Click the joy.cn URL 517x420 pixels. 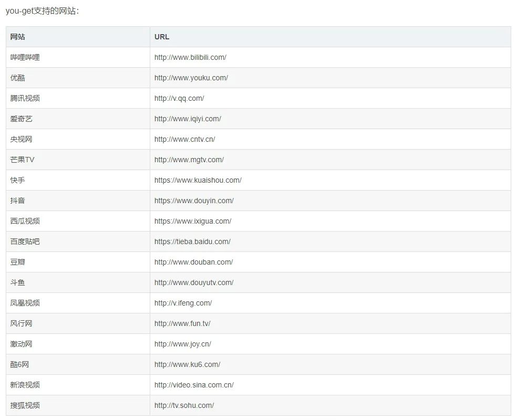(x=182, y=344)
